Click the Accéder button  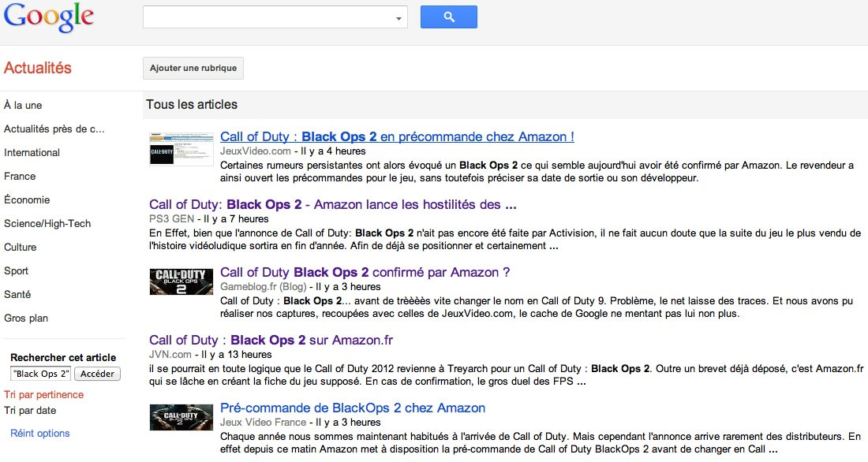(98, 374)
